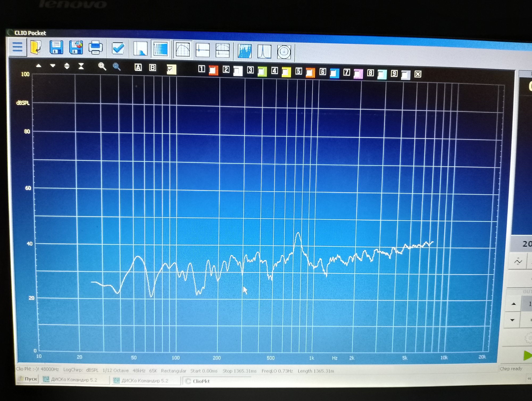Start measurement with green play button
Image resolution: width=532 pixels, height=401 pixels.
tap(527, 356)
